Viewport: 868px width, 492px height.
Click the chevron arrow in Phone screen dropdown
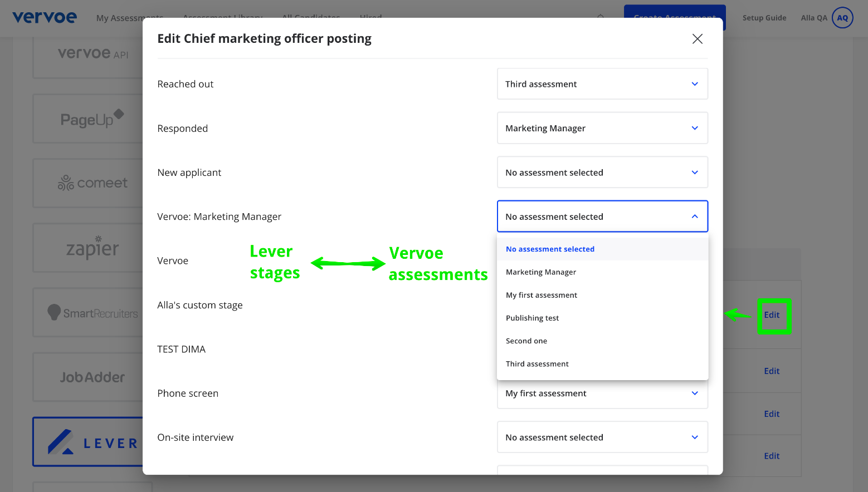[695, 393]
